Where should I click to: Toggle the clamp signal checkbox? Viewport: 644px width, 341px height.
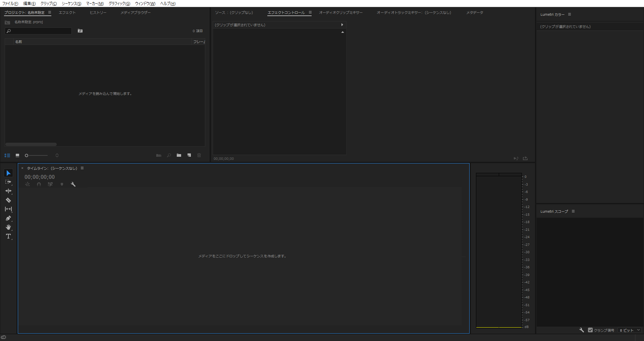coord(590,330)
